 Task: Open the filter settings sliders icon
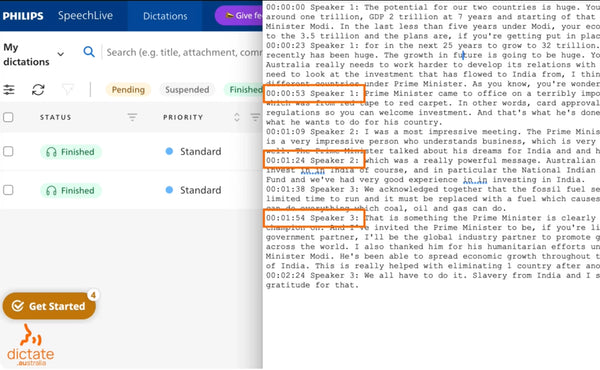(9, 90)
